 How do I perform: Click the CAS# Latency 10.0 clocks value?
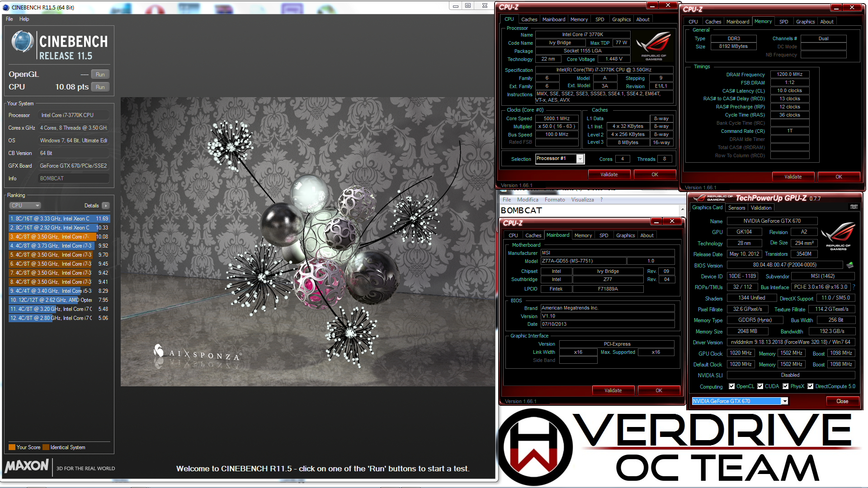(789, 91)
